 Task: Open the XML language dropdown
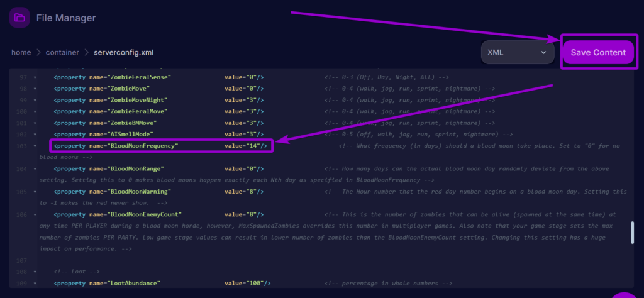(518, 52)
